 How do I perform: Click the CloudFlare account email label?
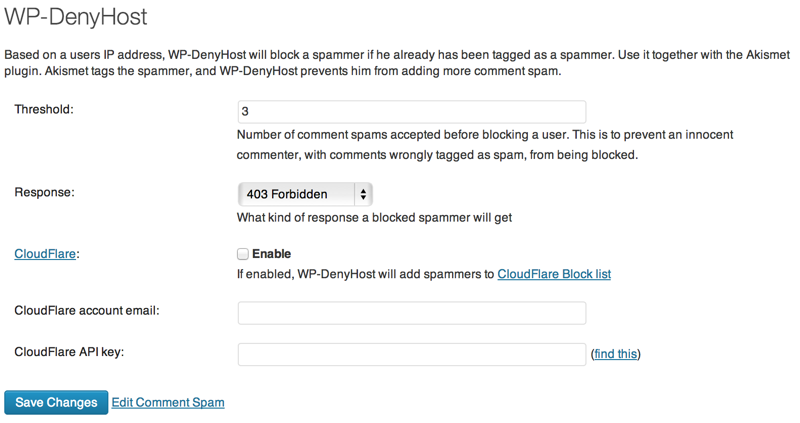coord(87,310)
